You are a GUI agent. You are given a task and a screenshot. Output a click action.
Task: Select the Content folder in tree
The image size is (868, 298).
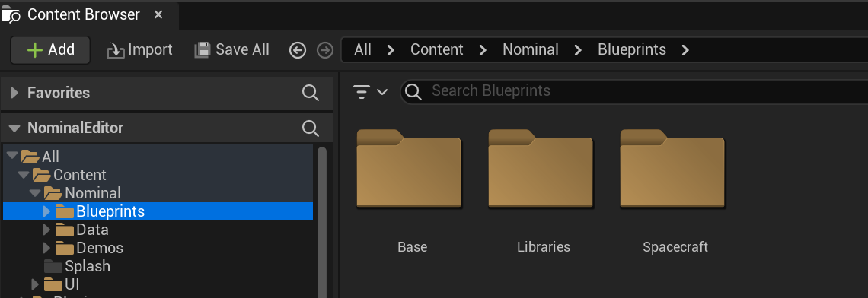pos(158,175)
